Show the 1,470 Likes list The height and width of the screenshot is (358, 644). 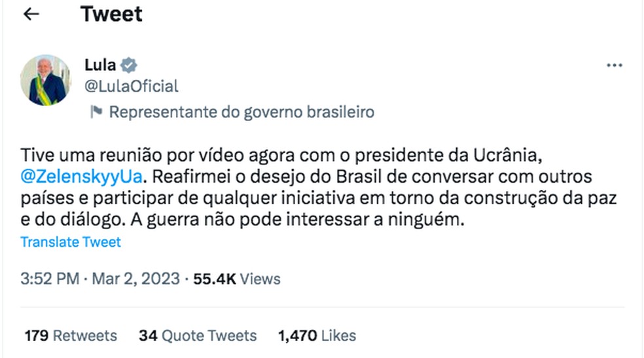317,336
